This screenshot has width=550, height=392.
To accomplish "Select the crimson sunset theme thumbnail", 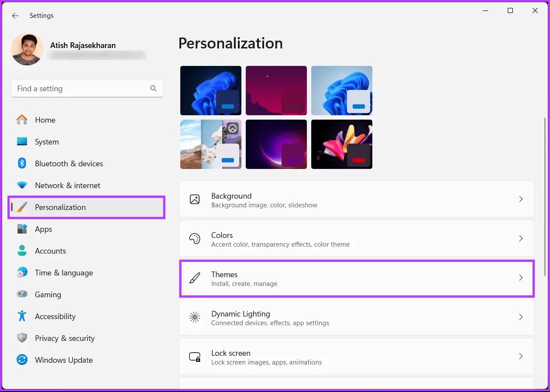I will click(x=276, y=90).
